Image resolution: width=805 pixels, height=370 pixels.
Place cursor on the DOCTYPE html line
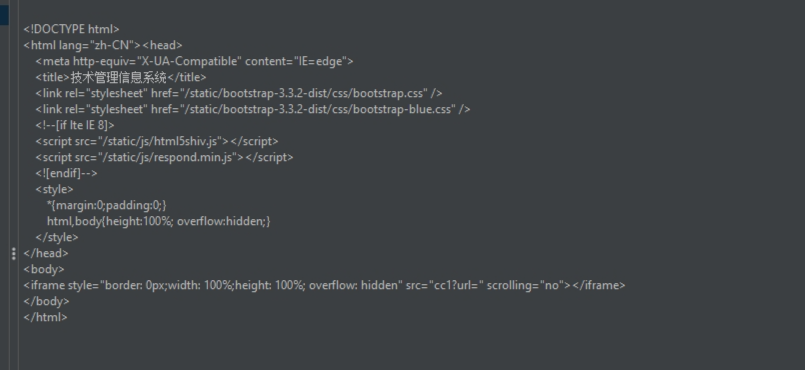[x=71, y=29]
